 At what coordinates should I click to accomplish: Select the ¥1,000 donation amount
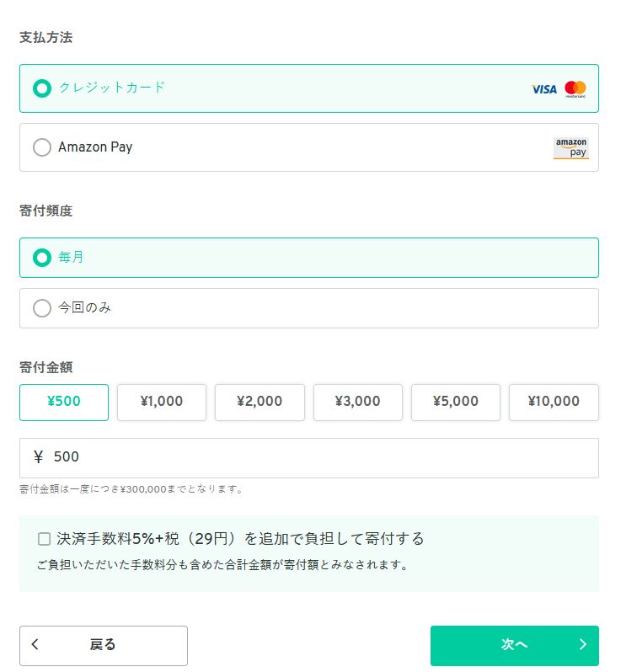point(162,402)
